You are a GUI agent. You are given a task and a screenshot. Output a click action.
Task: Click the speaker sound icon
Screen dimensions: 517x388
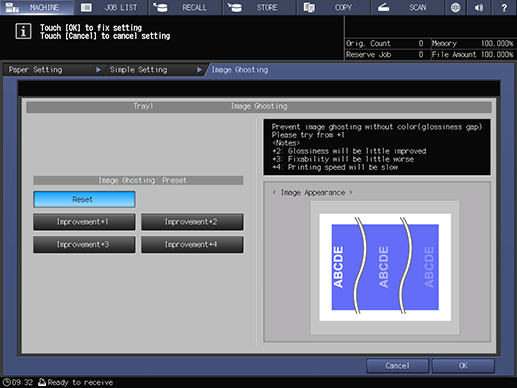[x=479, y=7]
